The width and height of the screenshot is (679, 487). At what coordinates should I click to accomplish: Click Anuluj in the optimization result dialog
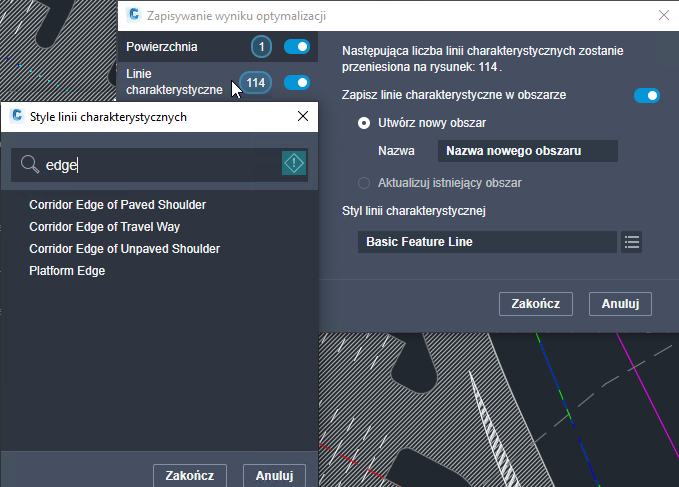point(620,304)
